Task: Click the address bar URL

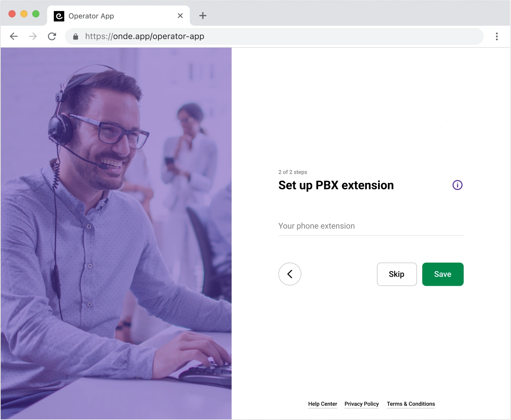Action: pyautogui.click(x=145, y=36)
